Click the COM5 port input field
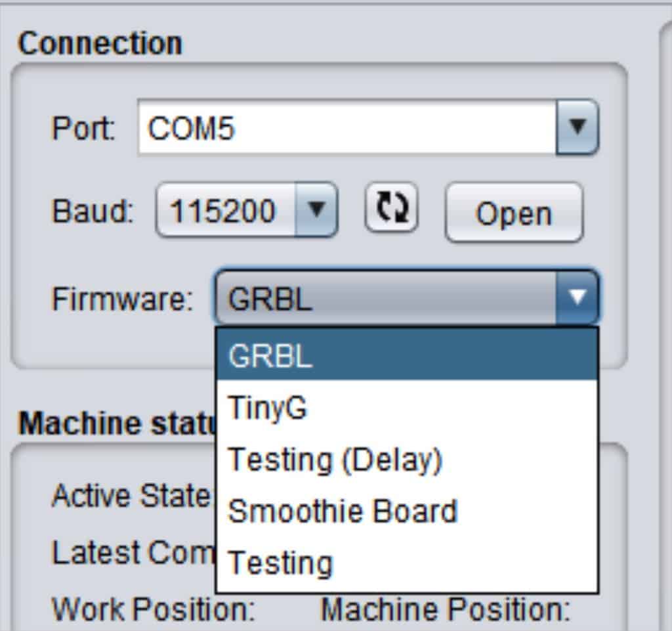The image size is (672, 631). [295, 129]
